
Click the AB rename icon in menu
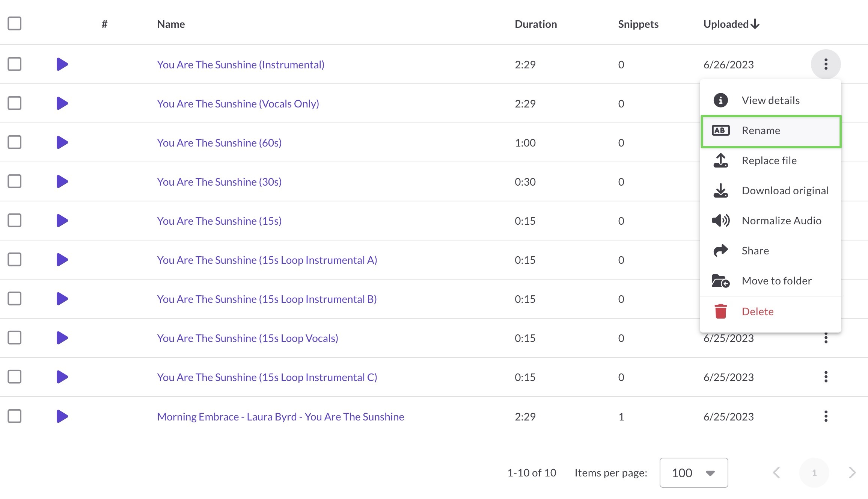click(720, 130)
